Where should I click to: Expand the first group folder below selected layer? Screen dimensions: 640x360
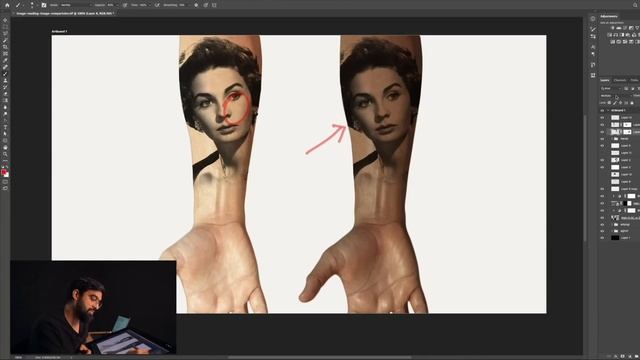tap(612, 139)
